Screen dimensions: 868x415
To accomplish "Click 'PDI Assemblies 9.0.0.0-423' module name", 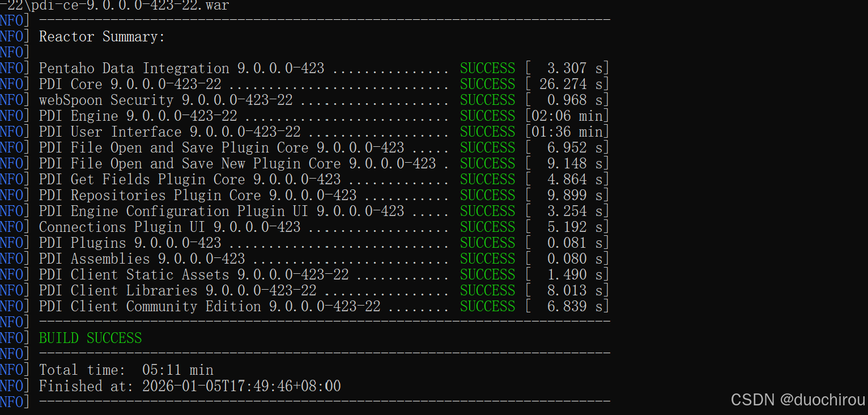I will click(142, 259).
